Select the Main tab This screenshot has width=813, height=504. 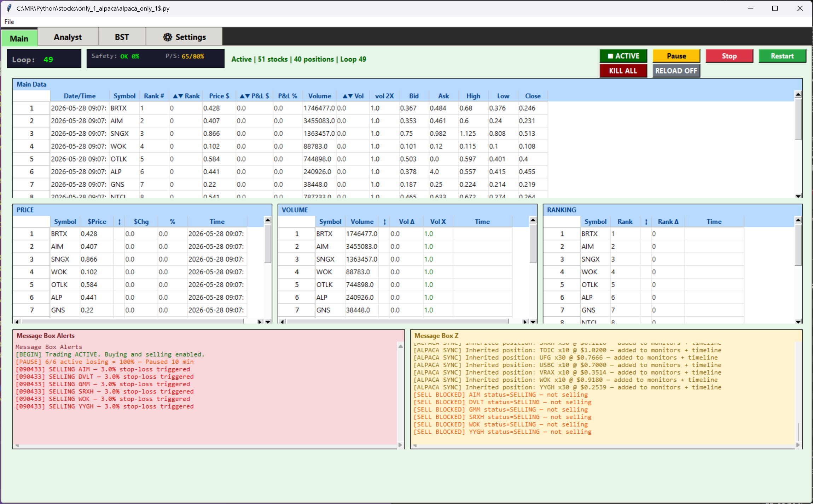19,38
